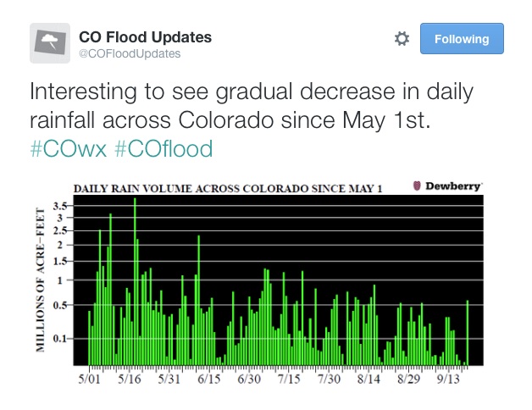Open the #COflood hashtag link
This screenshot has width=532, height=410.
(164, 150)
